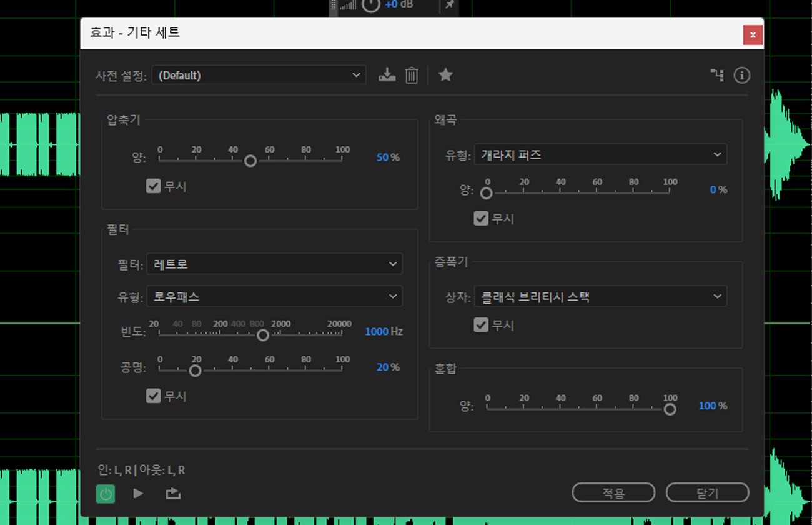Image resolution: width=812 pixels, height=525 pixels.
Task: Open the 사전 설정 preset dropdown
Action: point(259,74)
